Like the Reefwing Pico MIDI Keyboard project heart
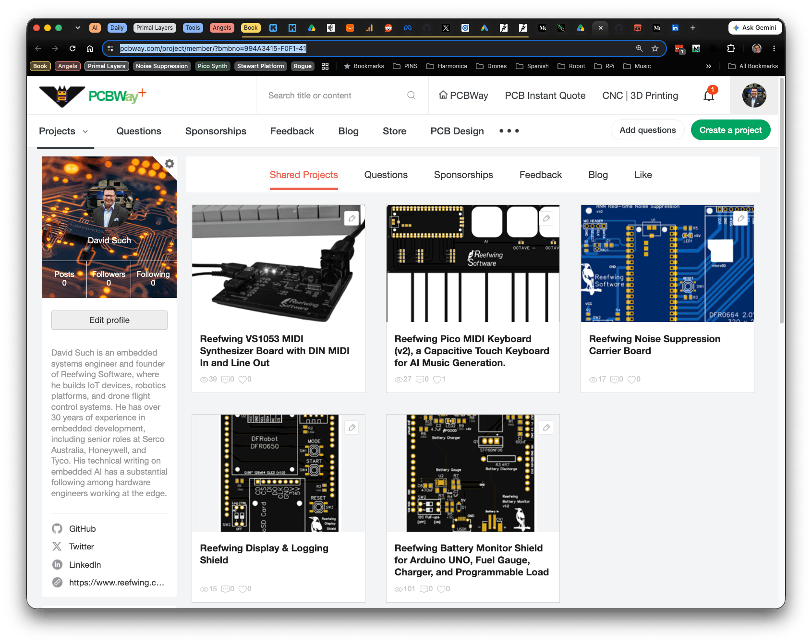Screen dimensions: 812x644 pyautogui.click(x=437, y=380)
